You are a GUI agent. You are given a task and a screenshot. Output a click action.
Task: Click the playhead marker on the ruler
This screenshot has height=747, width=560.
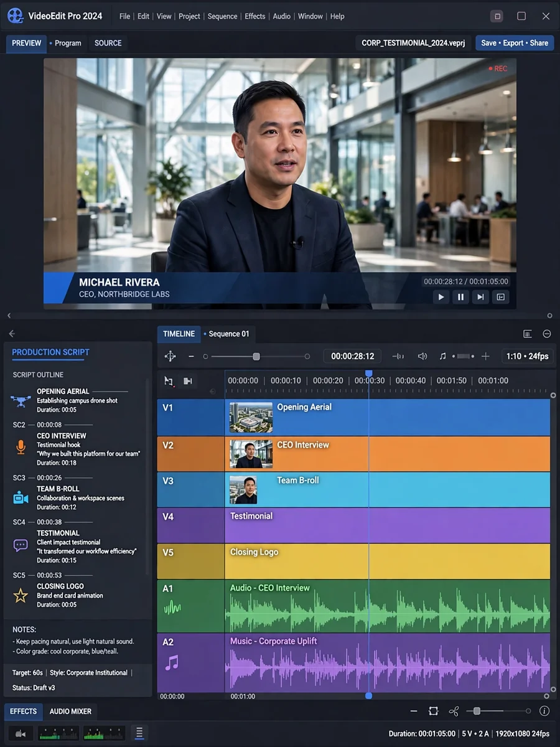368,374
